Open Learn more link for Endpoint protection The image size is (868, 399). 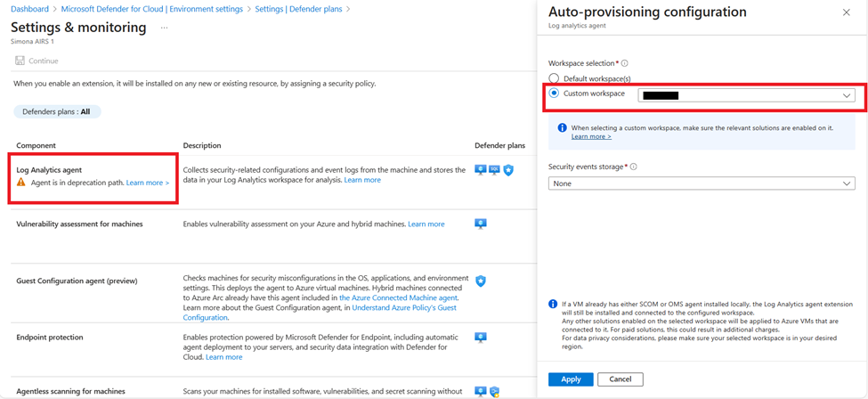[224, 357]
